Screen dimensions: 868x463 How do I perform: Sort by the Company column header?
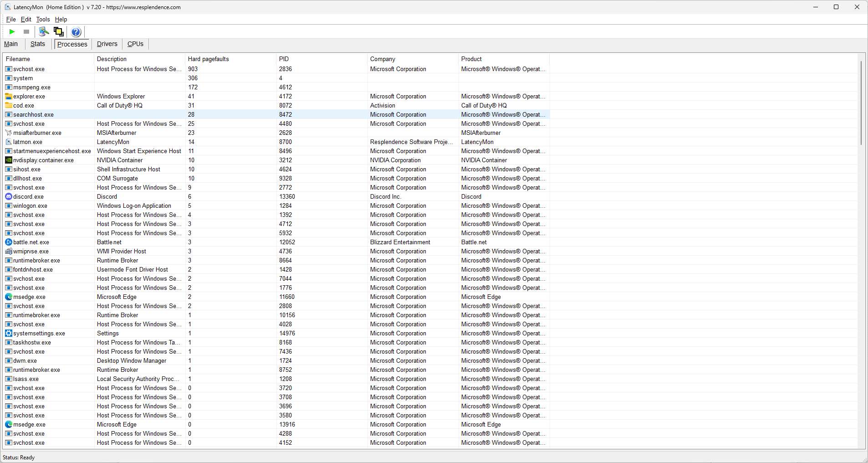[413, 59]
